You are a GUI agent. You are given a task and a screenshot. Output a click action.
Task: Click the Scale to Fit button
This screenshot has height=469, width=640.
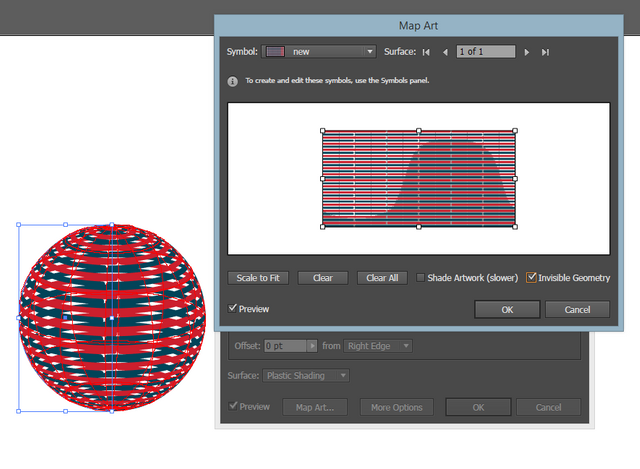tap(258, 278)
